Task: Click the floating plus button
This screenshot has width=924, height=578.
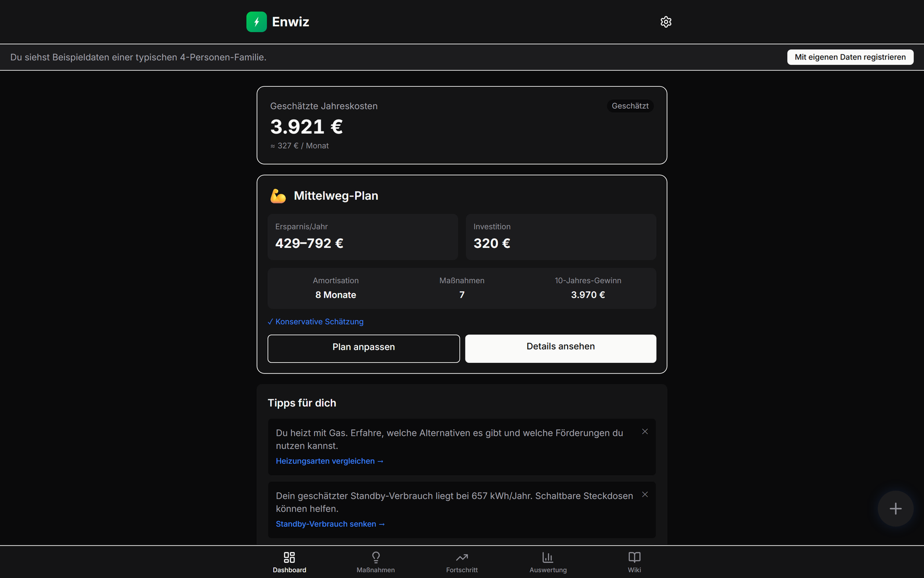Action: pyautogui.click(x=896, y=509)
